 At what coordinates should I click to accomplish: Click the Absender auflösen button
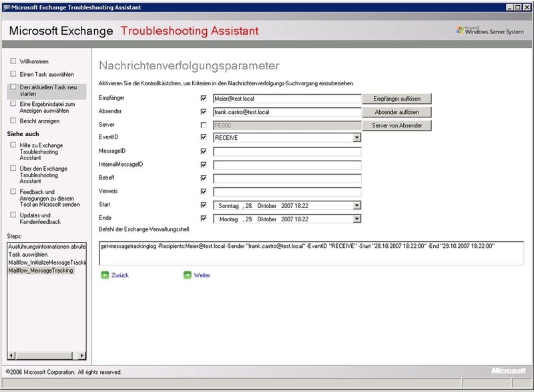click(x=396, y=112)
